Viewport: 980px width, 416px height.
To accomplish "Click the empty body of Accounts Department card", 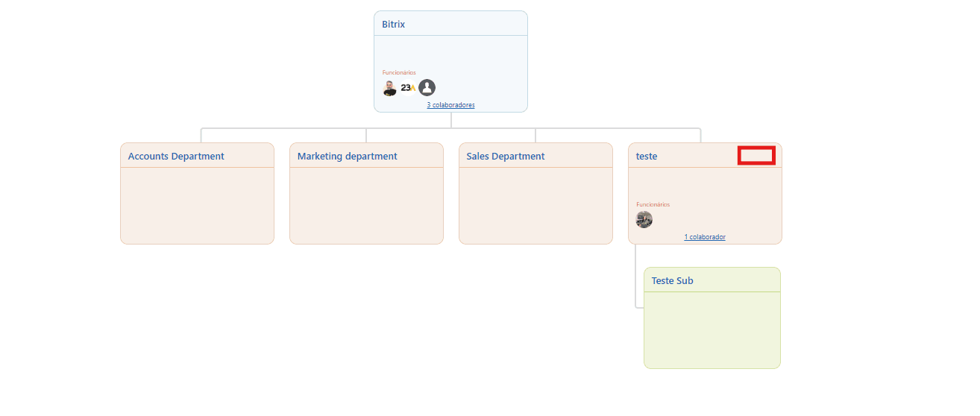I will click(197, 205).
